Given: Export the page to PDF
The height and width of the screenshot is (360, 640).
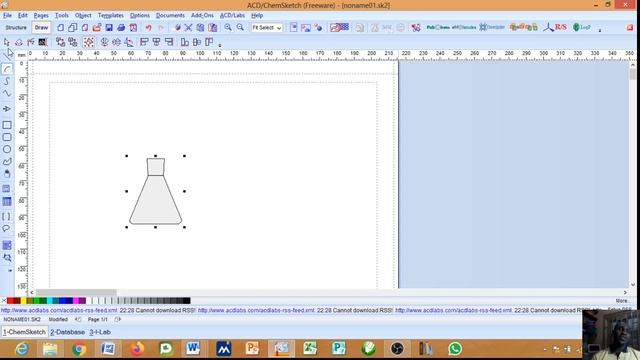Looking at the screenshot, I should click(x=133, y=28).
